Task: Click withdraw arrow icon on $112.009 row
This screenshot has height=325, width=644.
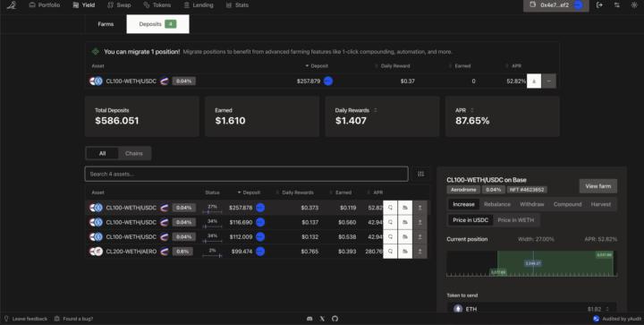Action: [x=419, y=236]
